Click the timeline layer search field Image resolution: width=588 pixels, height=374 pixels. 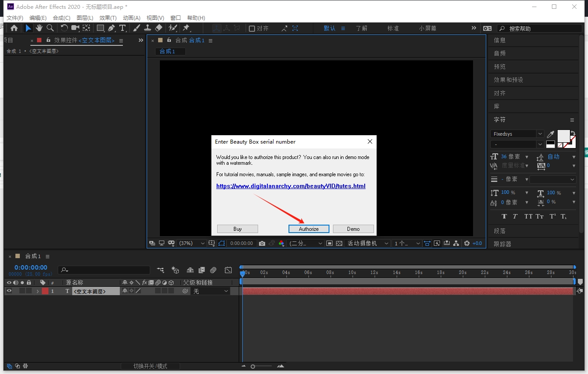(x=105, y=270)
